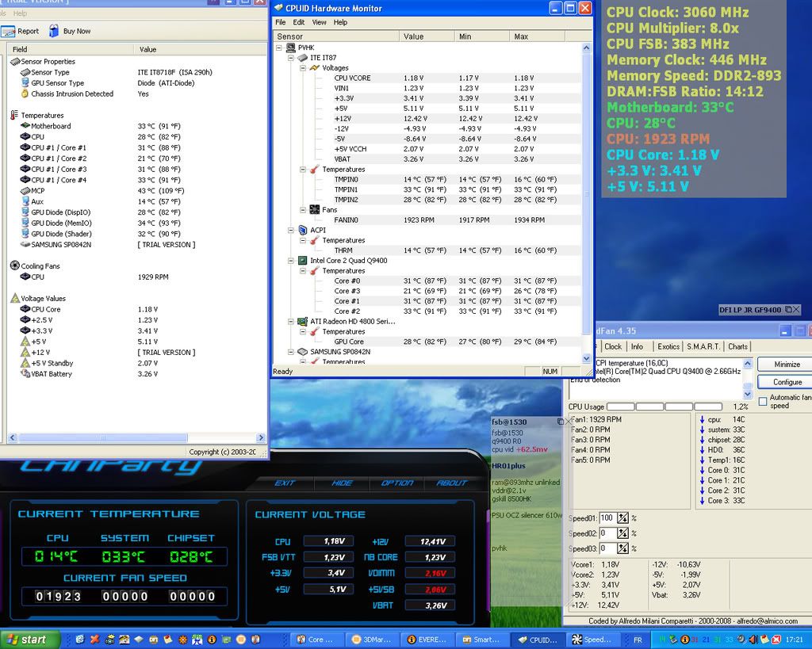Select the SAMSUNG SP0842N drive icon in Hardware Monitor
Image resolution: width=812 pixels, height=649 pixels.
[301, 352]
